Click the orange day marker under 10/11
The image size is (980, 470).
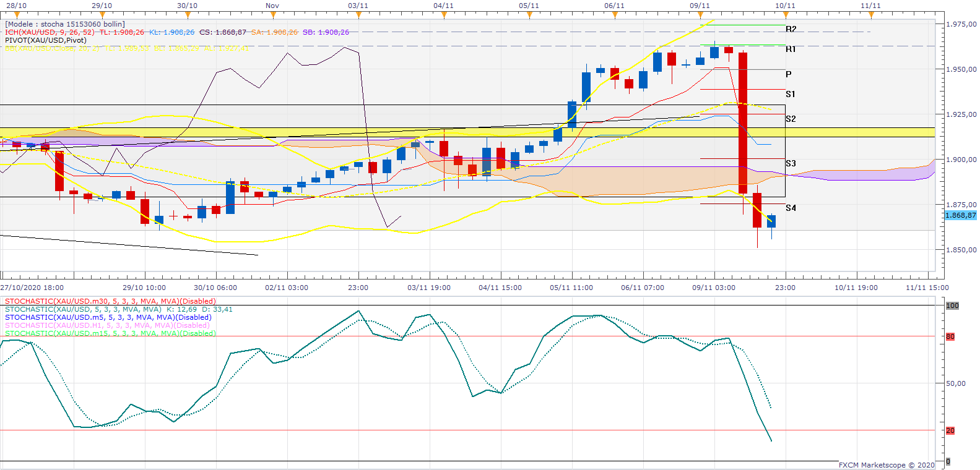point(786,14)
